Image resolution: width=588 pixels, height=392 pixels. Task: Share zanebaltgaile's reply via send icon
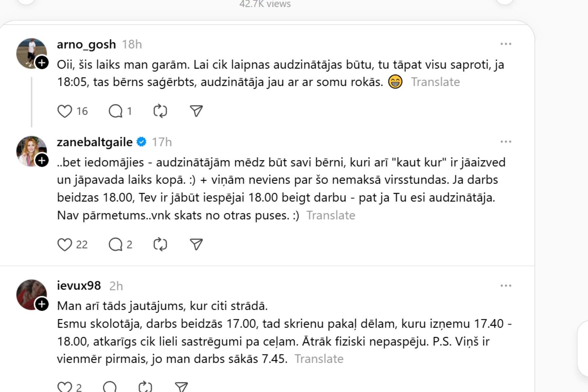coord(196,245)
